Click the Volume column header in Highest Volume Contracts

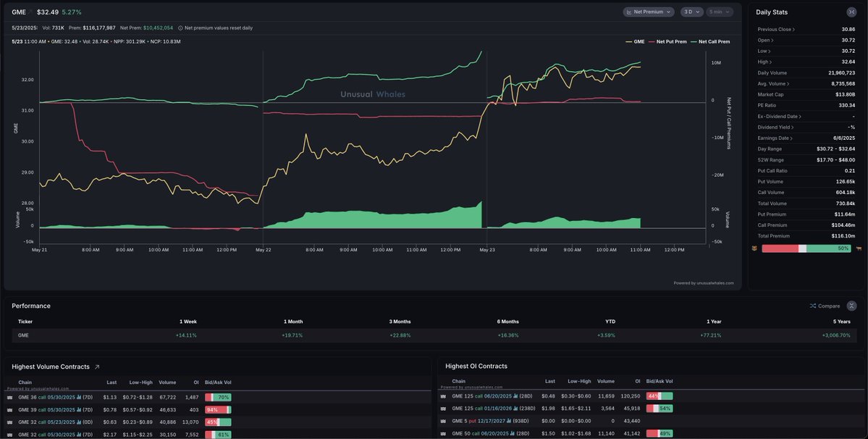coord(167,382)
